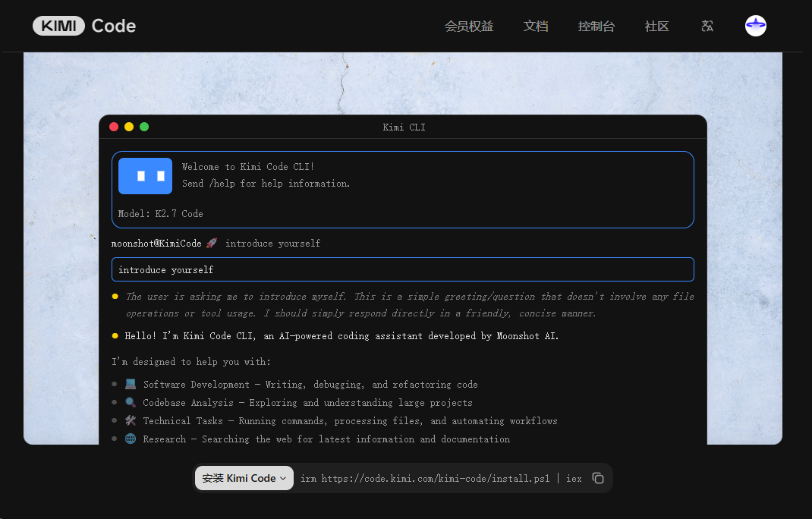Click the 'Research – Searching the web' row
The width and height of the screenshot is (812, 519).
coord(310,439)
